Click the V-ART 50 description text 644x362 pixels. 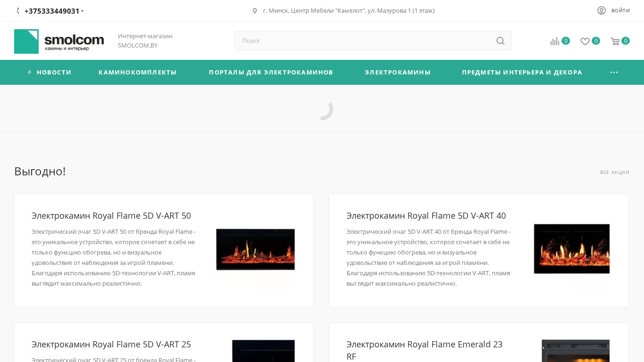(x=114, y=257)
